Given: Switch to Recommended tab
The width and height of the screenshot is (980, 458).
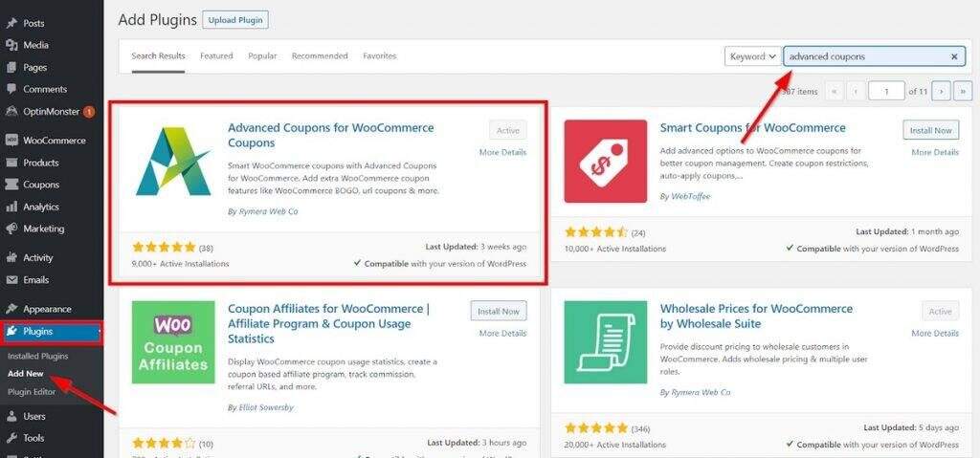Looking at the screenshot, I should (320, 55).
